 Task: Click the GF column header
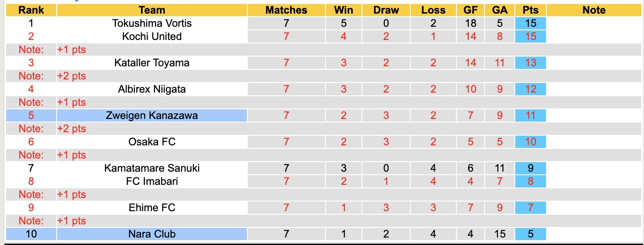click(x=470, y=10)
